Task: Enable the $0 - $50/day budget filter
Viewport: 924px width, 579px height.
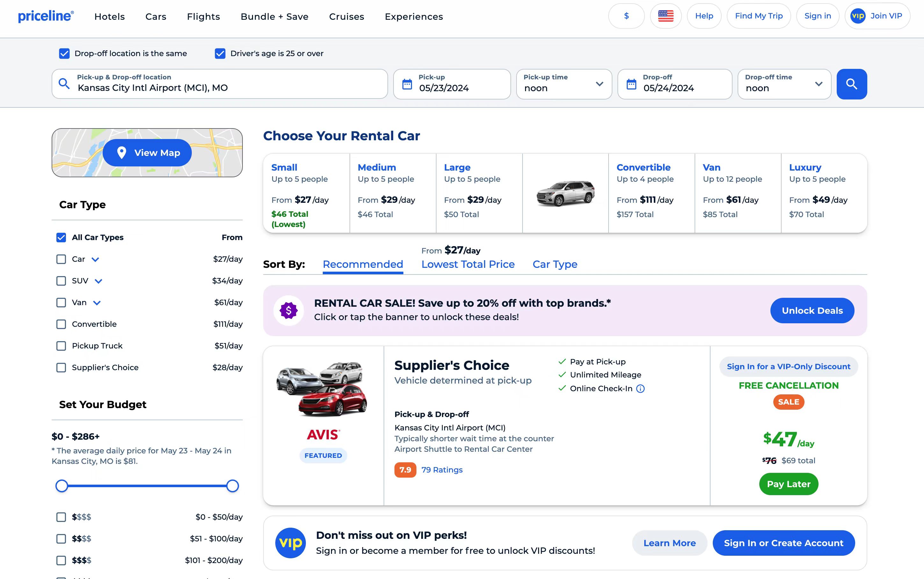Action: 61,517
